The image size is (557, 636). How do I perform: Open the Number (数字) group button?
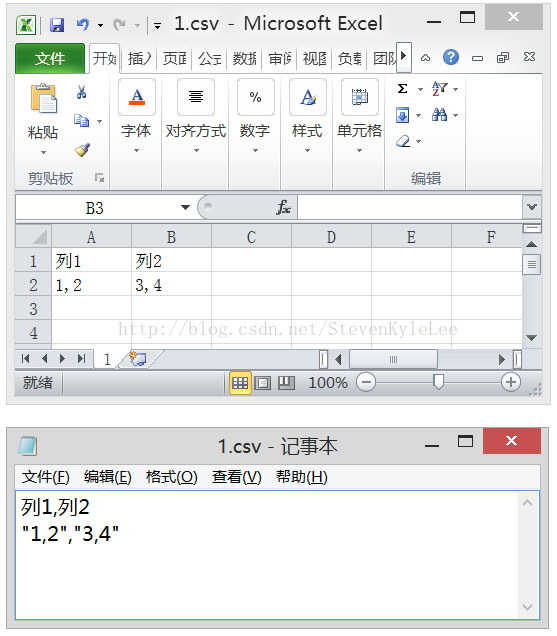255,116
